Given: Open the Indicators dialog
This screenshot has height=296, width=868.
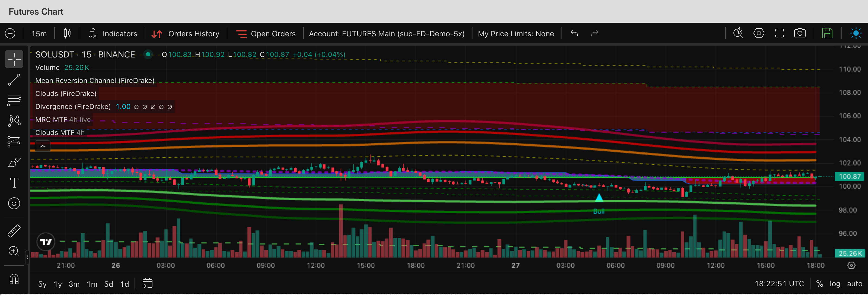Looking at the screenshot, I should (113, 34).
